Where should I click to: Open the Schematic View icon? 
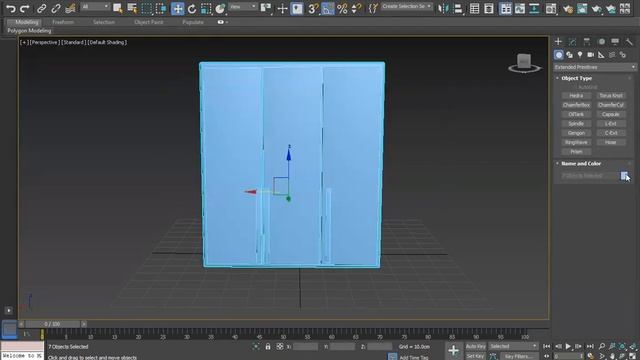click(534, 8)
